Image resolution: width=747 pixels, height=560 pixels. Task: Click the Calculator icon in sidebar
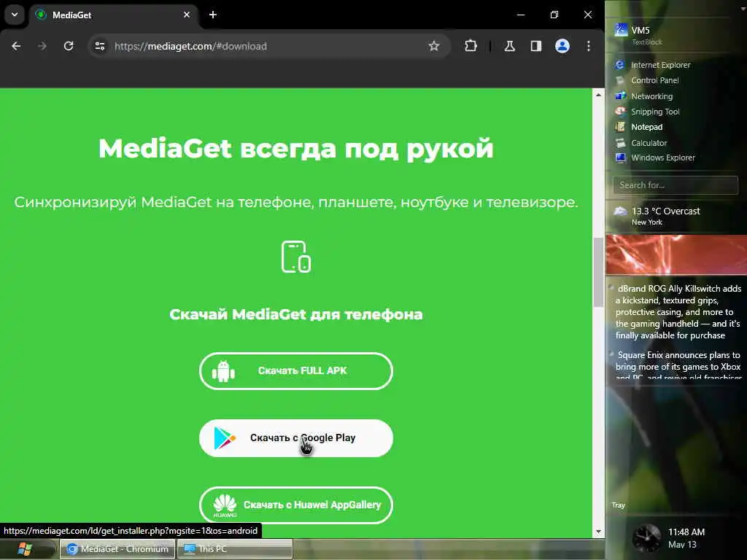(620, 143)
